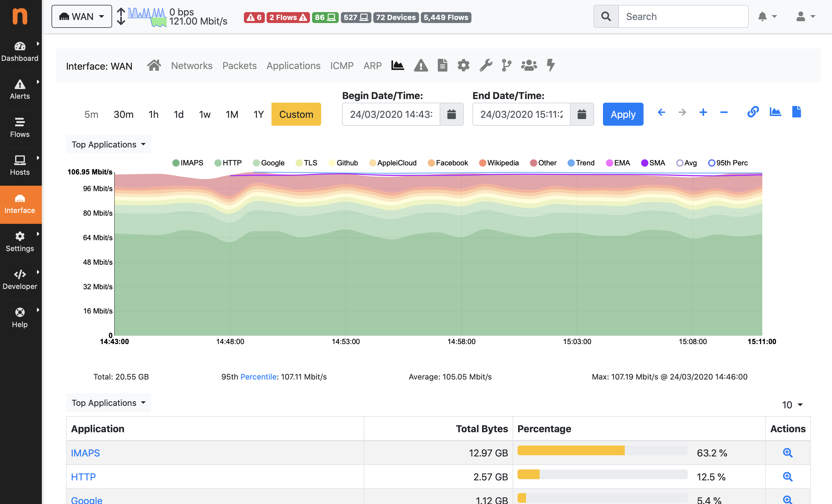Inspect IMAPS with magnifier action icon
This screenshot has width=832, height=504.
tap(787, 453)
